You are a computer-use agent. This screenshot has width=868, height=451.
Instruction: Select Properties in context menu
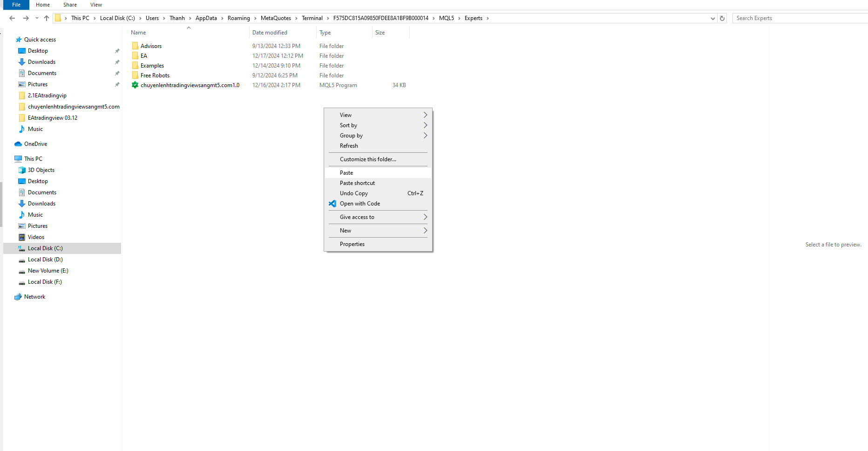352,244
